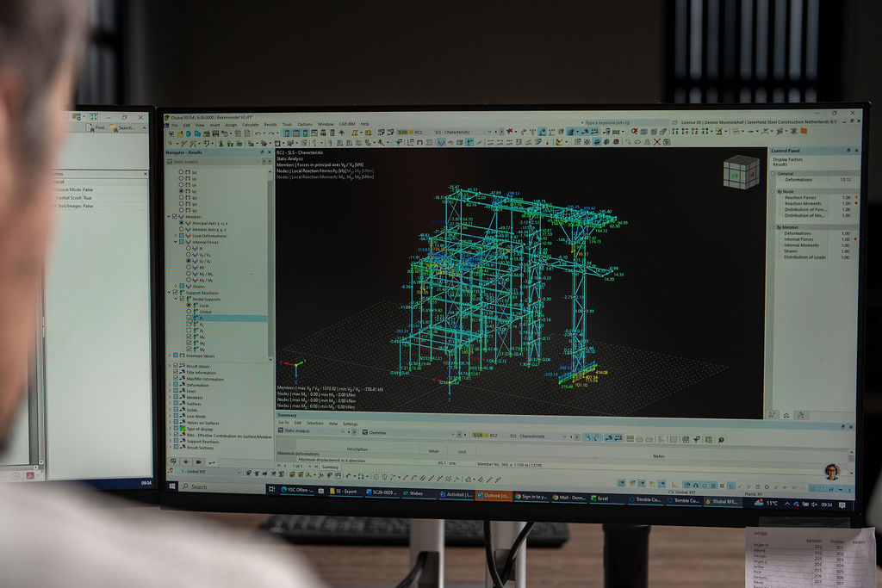Collapse the By Node section in Control Panel
Viewport: 882px width, 588px height.
[773, 192]
